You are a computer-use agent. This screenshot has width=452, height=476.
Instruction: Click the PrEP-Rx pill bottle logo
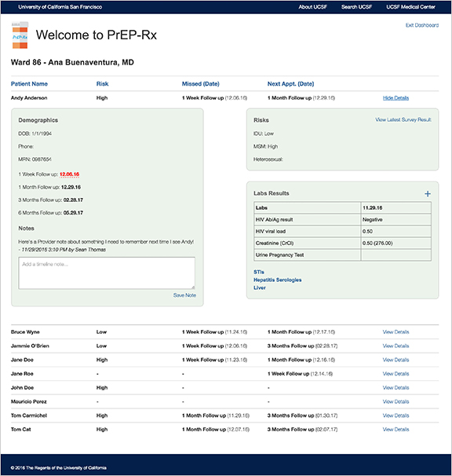coord(20,35)
